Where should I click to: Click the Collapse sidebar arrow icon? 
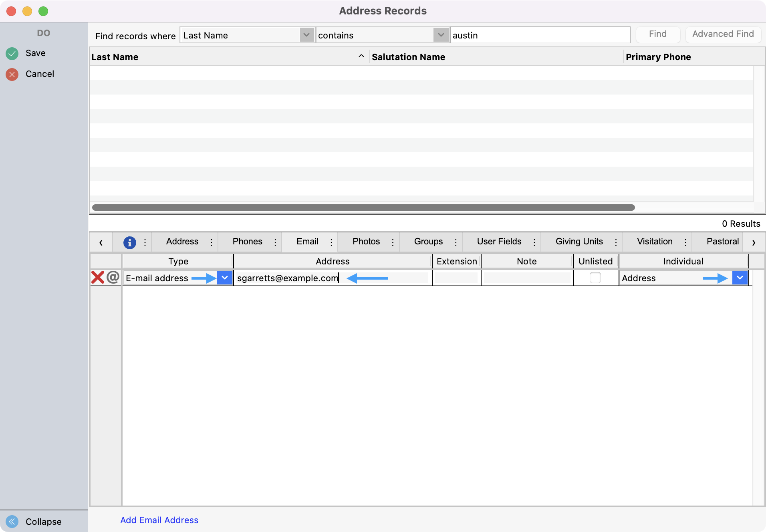pos(12,521)
